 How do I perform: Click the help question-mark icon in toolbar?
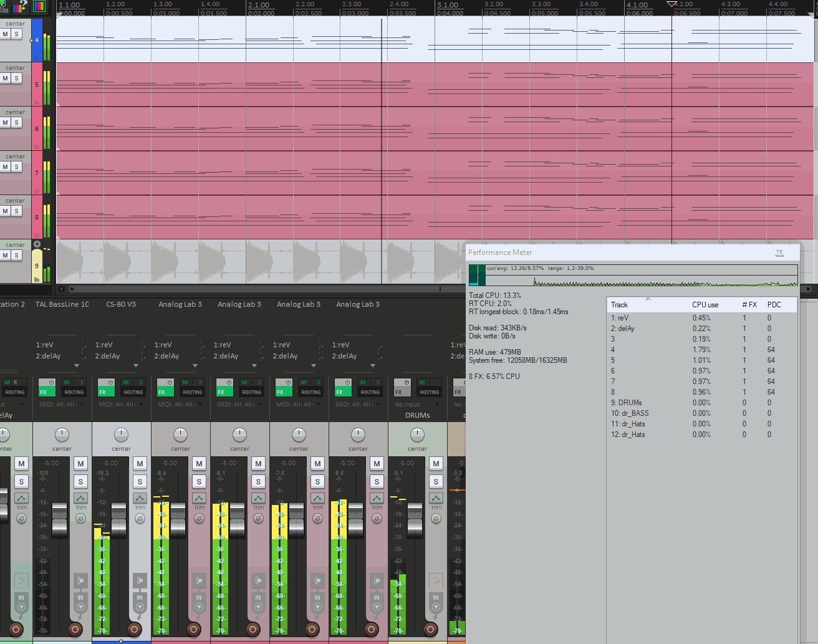(x=22, y=7)
